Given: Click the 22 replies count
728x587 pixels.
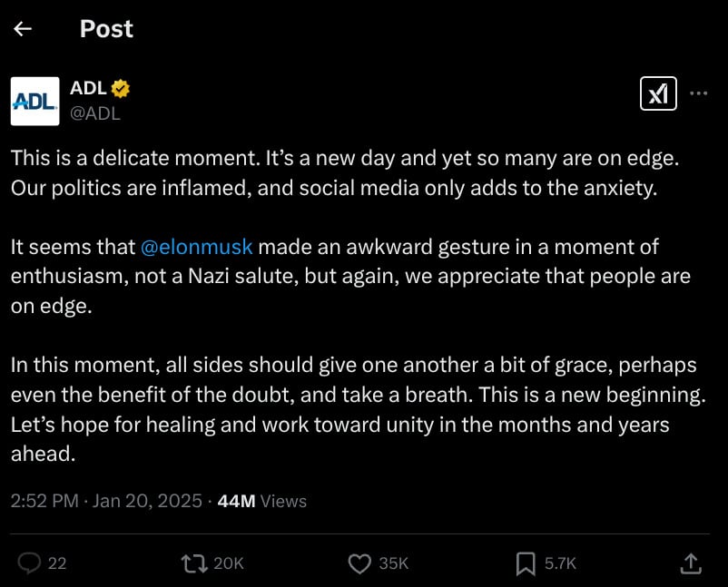Looking at the screenshot, I should [x=57, y=563].
